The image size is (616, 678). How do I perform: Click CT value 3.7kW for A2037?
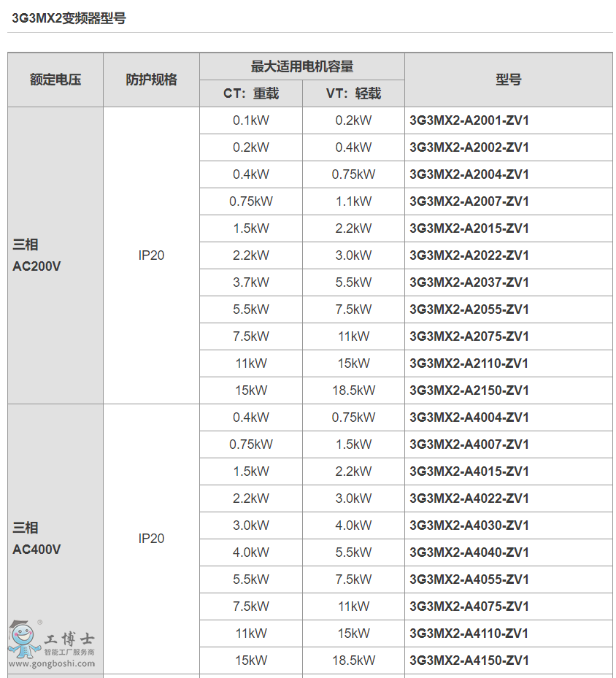[251, 282]
